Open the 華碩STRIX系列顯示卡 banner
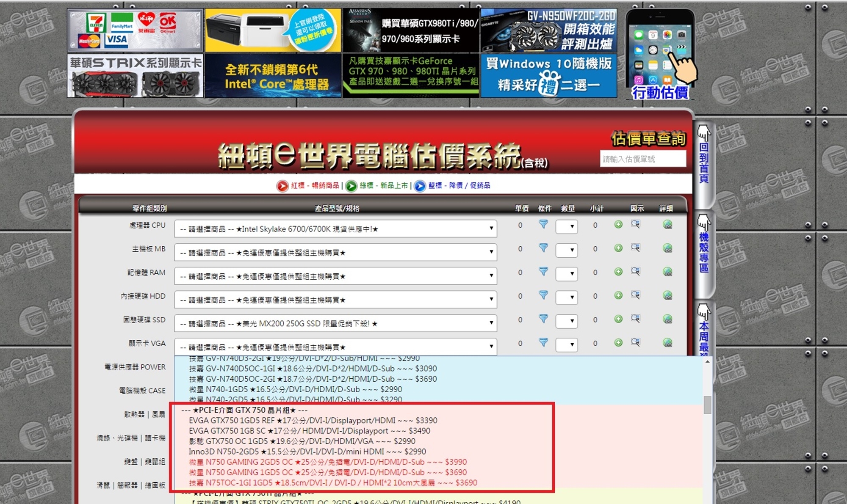 pyautogui.click(x=135, y=76)
